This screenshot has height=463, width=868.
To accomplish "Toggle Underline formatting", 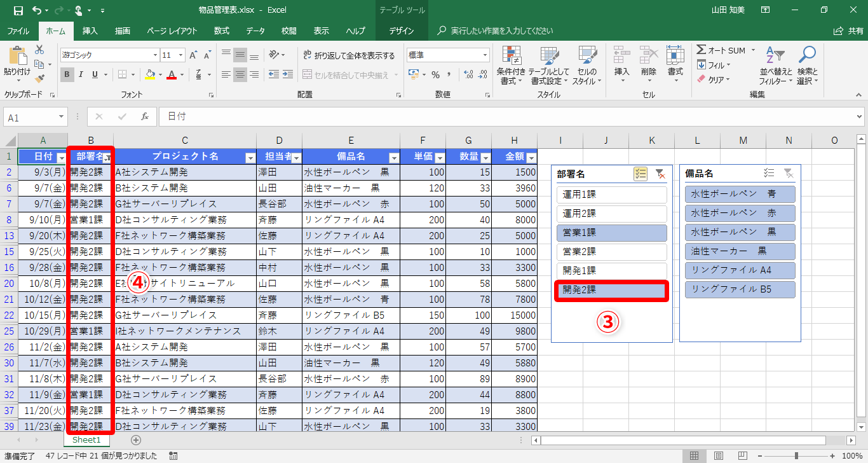I will [95, 74].
